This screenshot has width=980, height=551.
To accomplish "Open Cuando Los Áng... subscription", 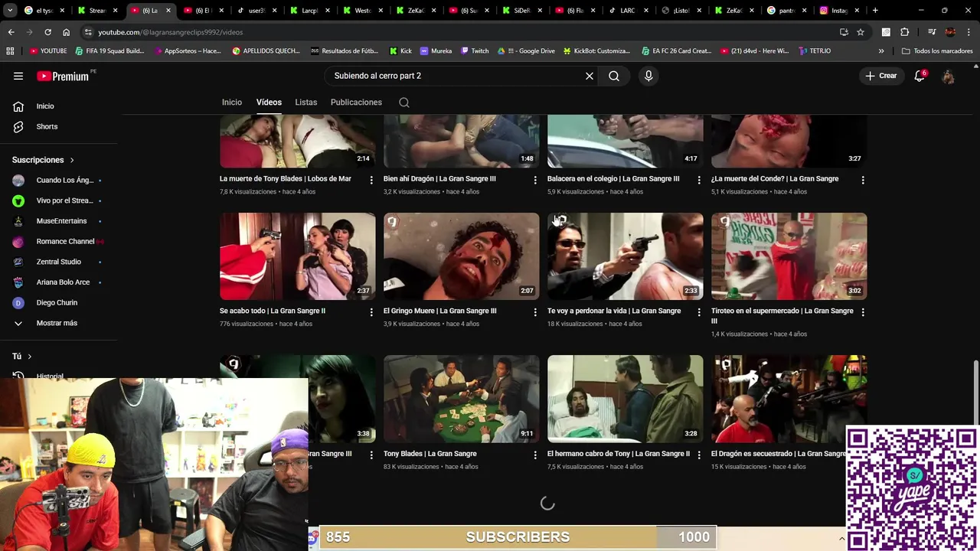I will (60, 181).
